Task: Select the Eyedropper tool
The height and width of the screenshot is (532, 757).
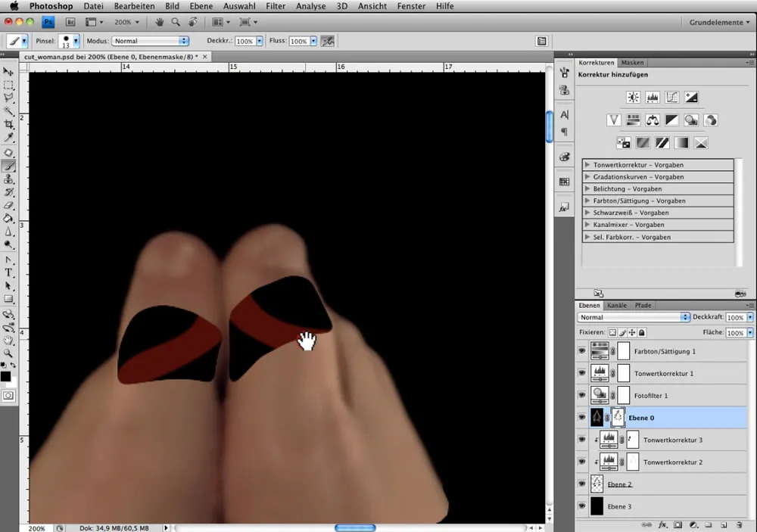Action: tap(9, 138)
